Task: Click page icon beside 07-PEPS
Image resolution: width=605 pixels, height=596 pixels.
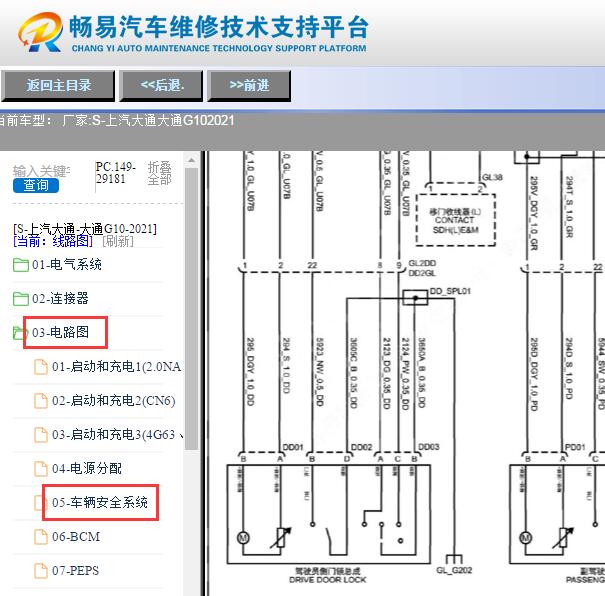Action: pyautogui.click(x=41, y=571)
